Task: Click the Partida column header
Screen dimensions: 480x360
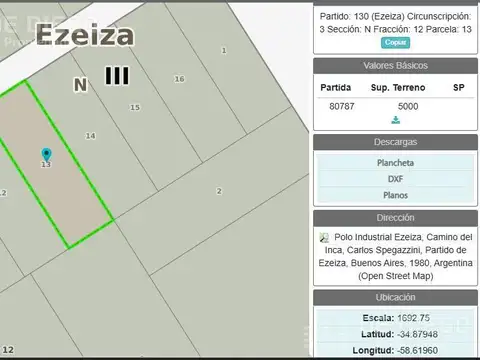Action: pyautogui.click(x=336, y=87)
